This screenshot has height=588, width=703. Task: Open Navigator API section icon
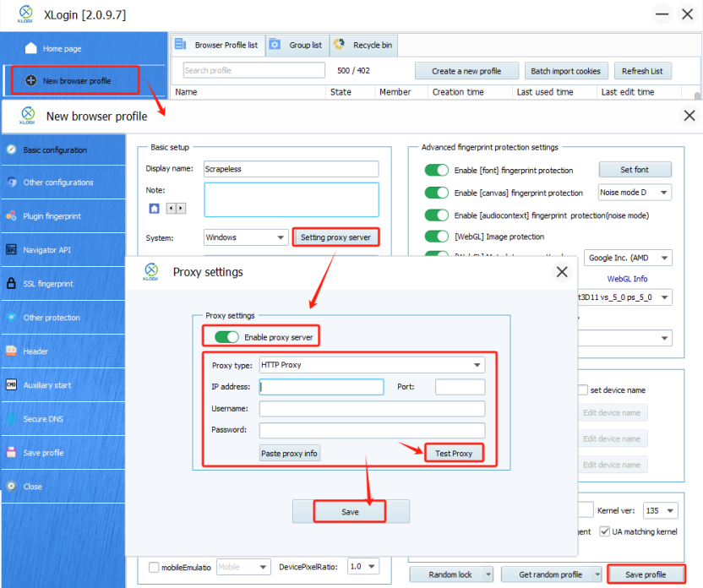pyautogui.click(x=12, y=249)
